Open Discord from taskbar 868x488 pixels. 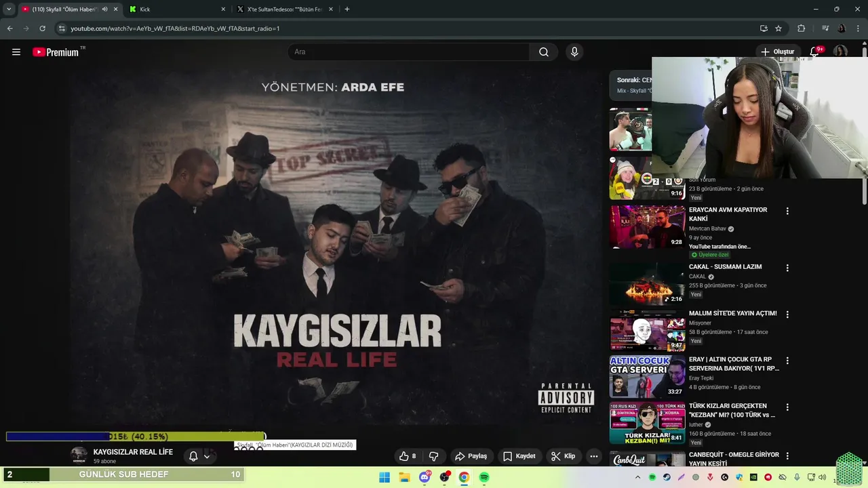(425, 477)
